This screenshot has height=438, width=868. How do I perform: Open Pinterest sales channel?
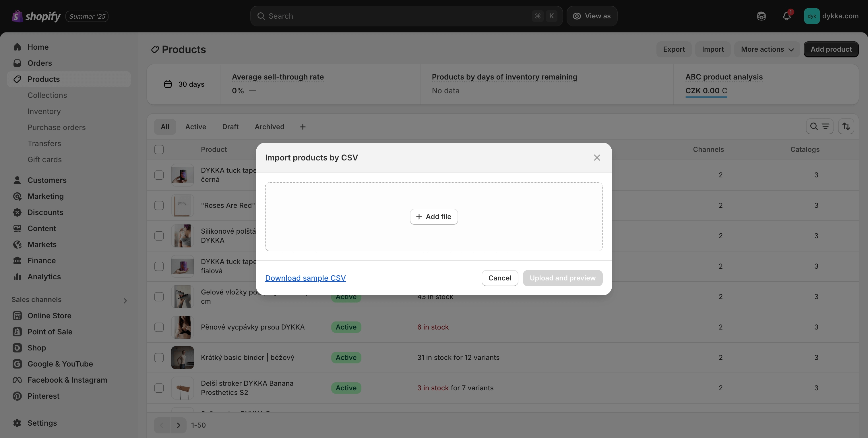[43, 396]
